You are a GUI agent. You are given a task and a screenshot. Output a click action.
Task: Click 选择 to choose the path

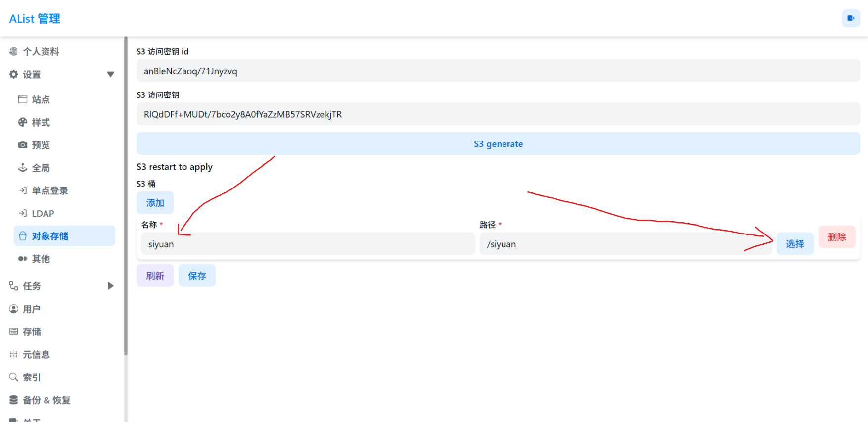tap(795, 244)
